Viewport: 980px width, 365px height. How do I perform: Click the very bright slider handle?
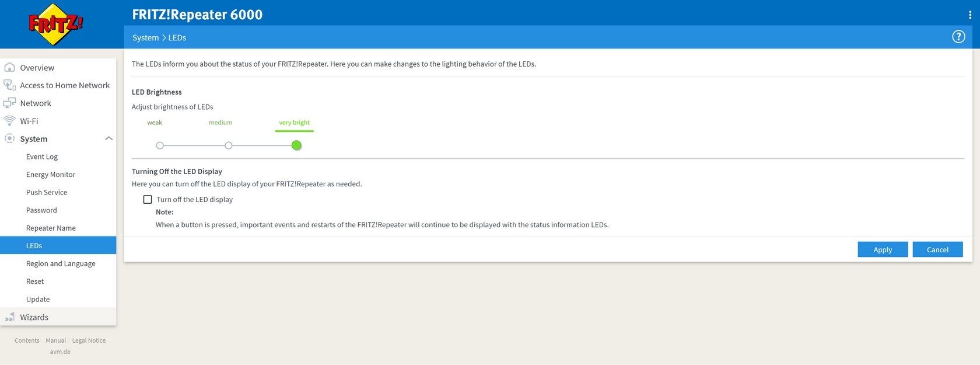click(x=296, y=145)
